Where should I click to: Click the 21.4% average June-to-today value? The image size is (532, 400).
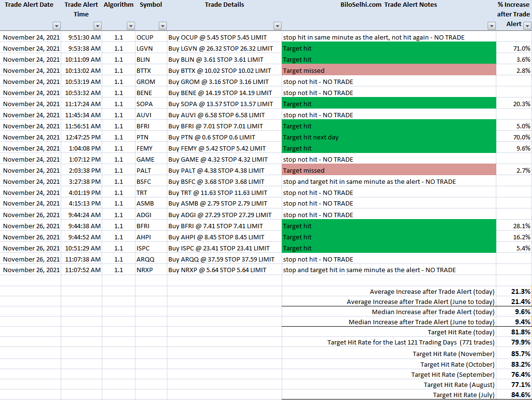[520, 302]
